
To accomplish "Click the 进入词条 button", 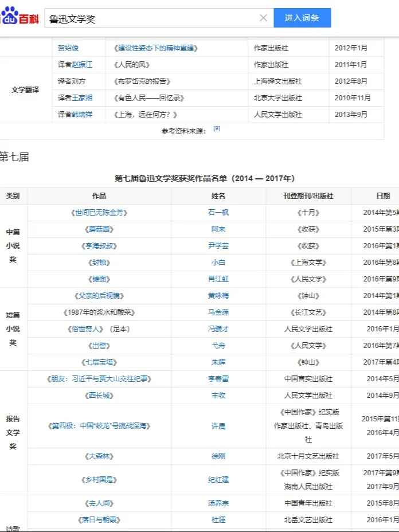I will (x=302, y=18).
